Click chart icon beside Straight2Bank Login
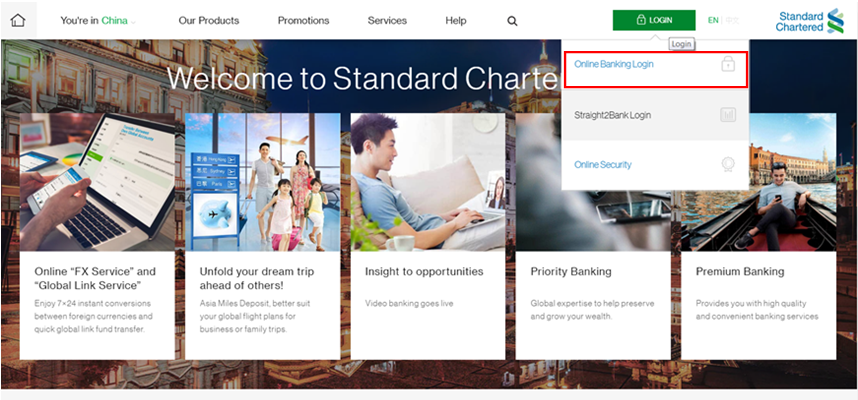 pyautogui.click(x=728, y=115)
